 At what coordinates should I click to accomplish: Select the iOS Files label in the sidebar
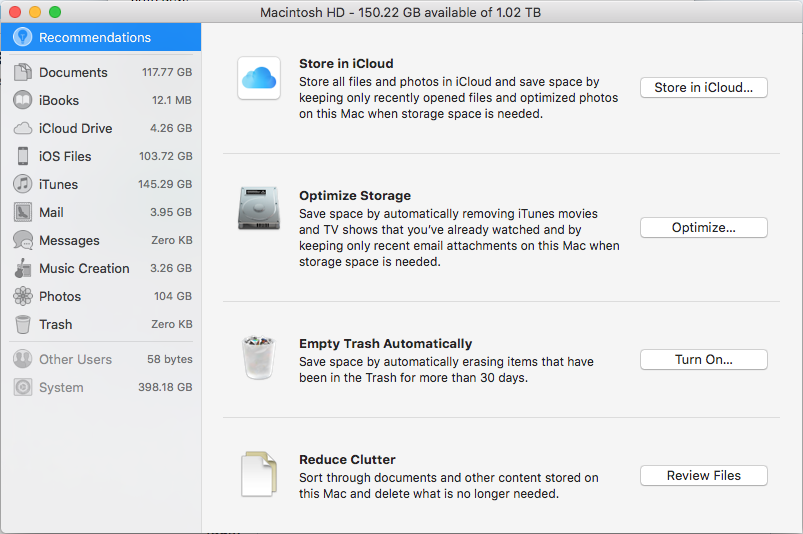(x=65, y=156)
